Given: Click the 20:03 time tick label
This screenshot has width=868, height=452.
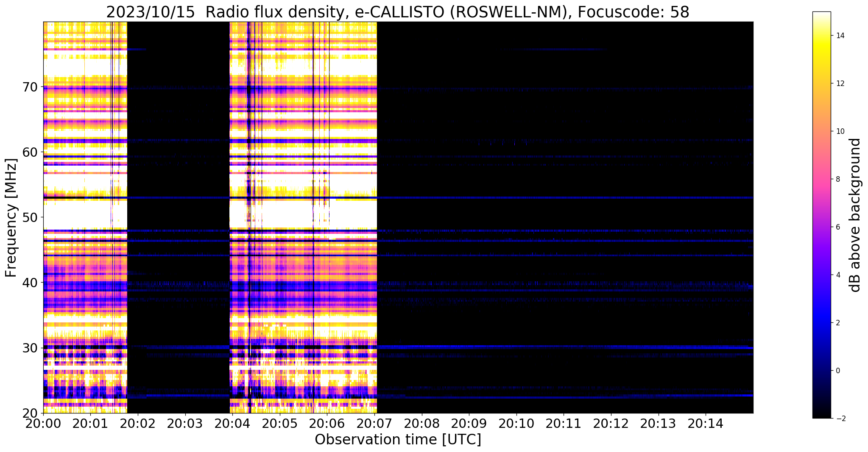Looking at the screenshot, I should coord(185,423).
